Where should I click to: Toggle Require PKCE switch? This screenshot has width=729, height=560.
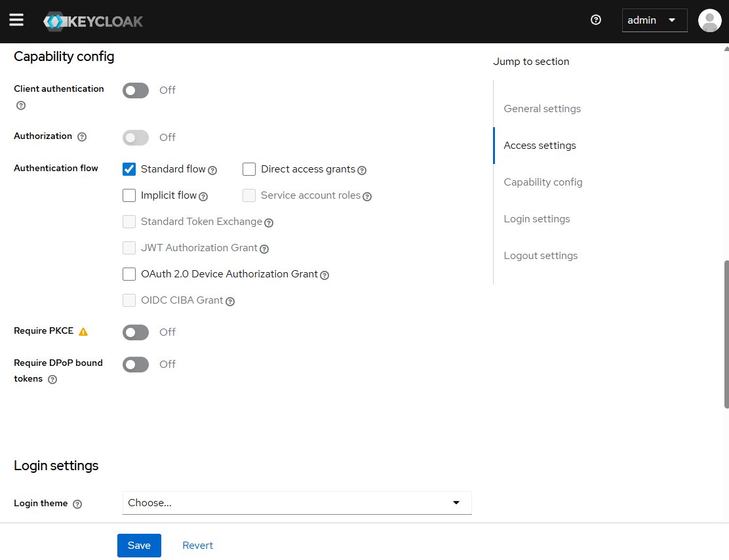tap(136, 332)
